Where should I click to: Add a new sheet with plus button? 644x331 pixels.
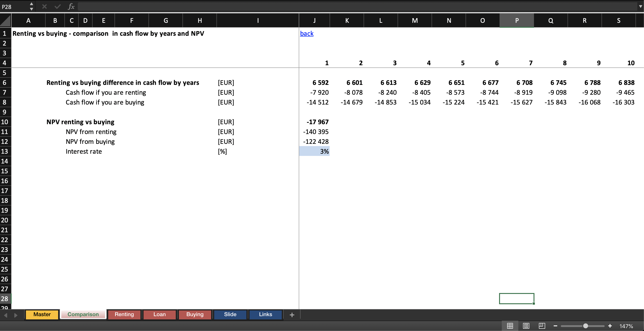292,315
